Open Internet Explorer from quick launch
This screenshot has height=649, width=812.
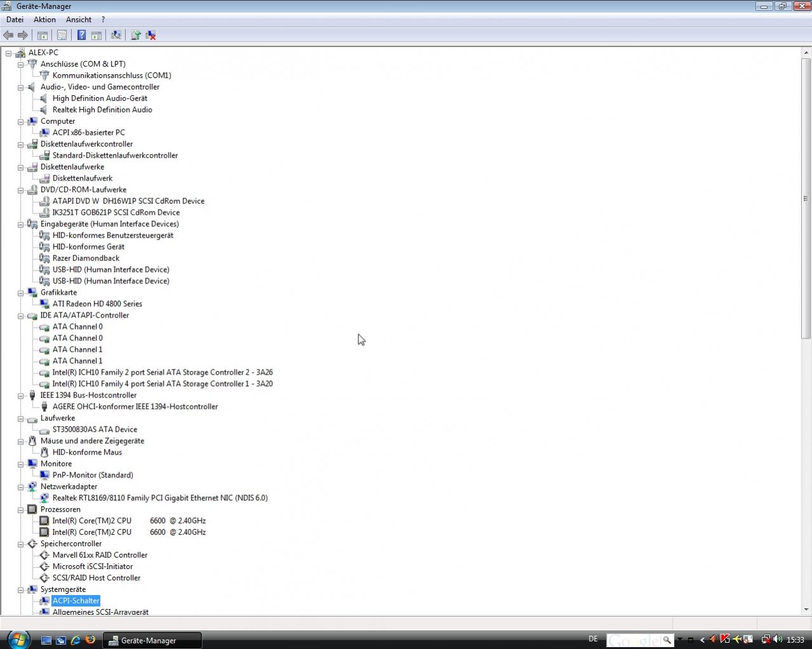(x=76, y=640)
